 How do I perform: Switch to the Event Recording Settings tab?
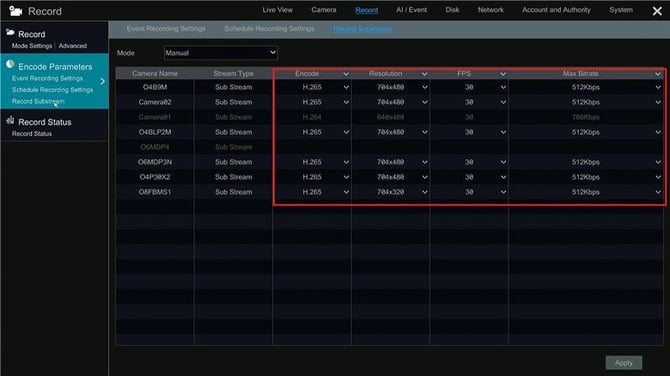[x=166, y=29]
